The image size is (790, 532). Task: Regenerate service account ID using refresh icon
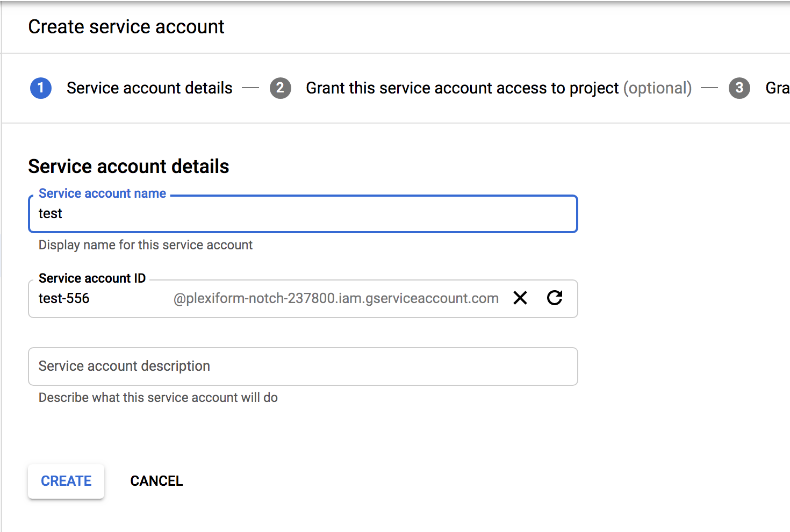pyautogui.click(x=555, y=298)
